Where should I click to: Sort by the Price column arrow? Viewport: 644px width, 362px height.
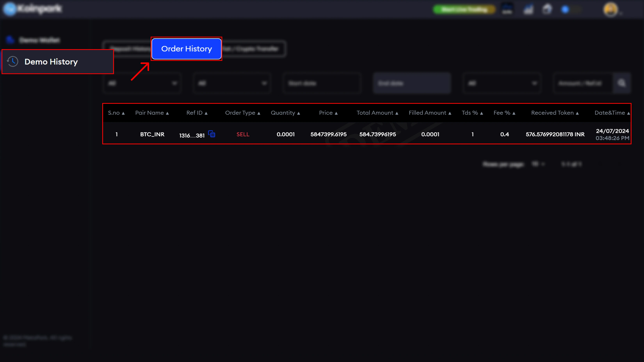click(x=336, y=113)
